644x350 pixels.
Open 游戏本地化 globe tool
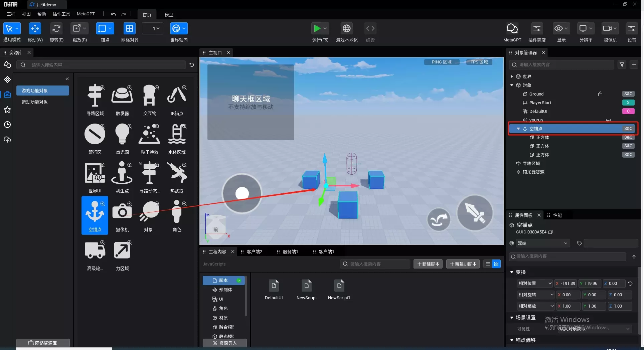[x=347, y=29]
